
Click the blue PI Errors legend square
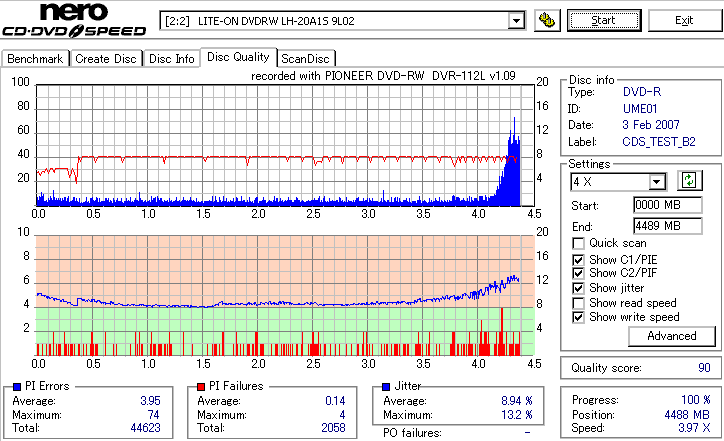point(17,387)
